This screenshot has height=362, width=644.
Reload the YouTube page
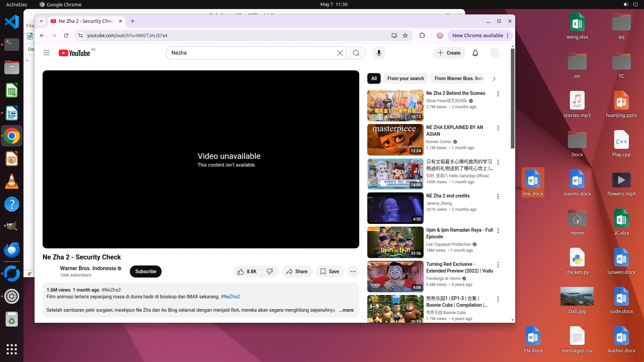[x=66, y=36]
